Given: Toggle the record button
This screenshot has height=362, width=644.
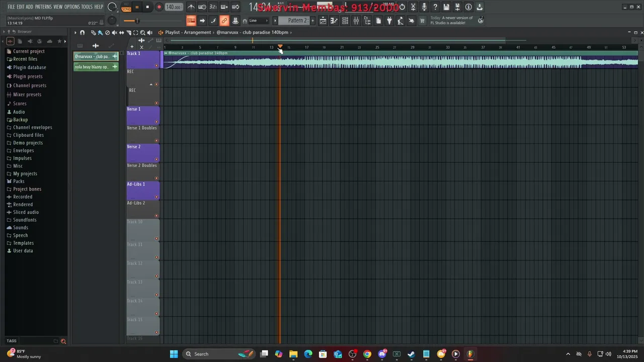Looking at the screenshot, I should click(159, 7).
